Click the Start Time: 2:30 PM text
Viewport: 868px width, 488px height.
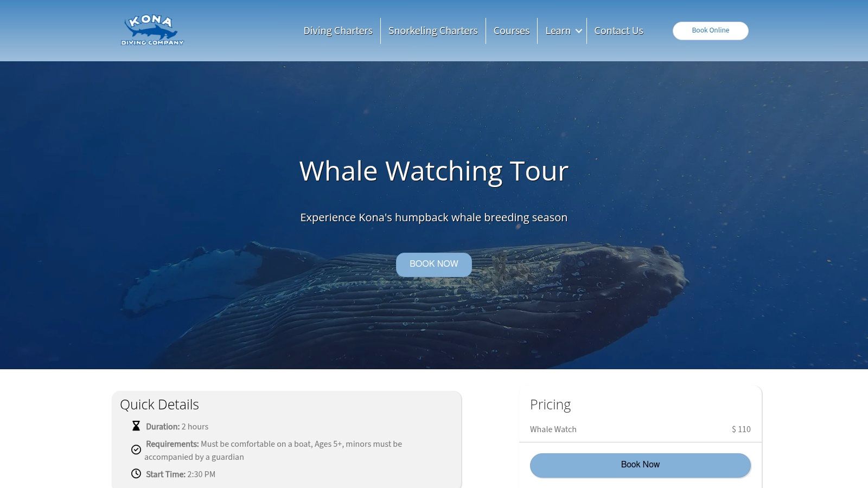point(181,474)
